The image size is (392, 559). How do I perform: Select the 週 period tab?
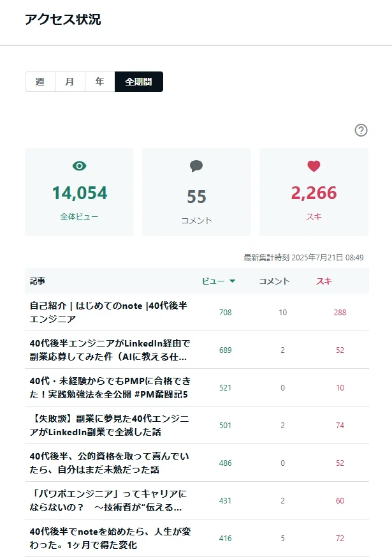(40, 82)
